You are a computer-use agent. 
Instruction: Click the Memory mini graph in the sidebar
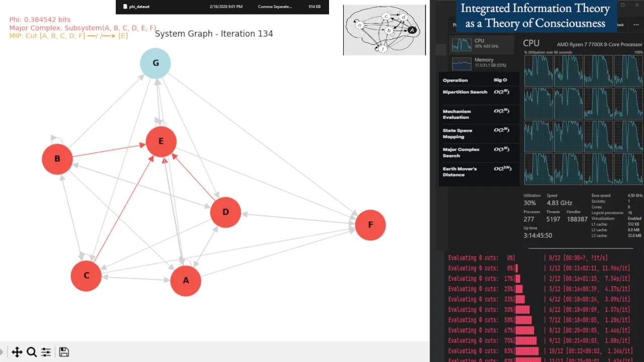pyautogui.click(x=461, y=63)
